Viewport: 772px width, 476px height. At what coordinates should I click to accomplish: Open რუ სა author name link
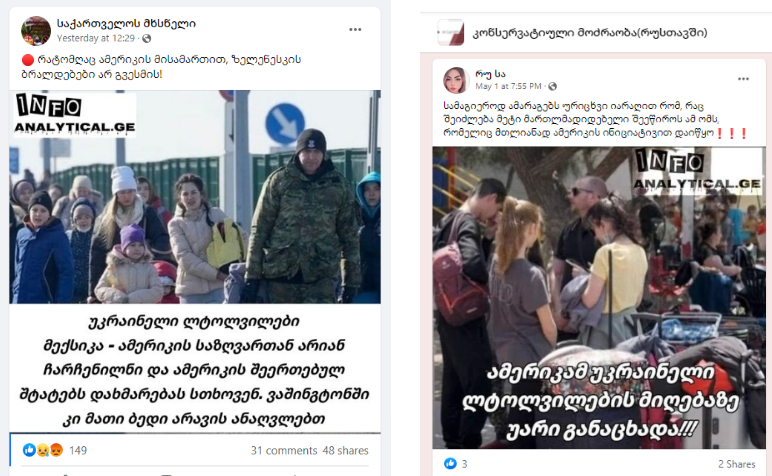click(490, 74)
